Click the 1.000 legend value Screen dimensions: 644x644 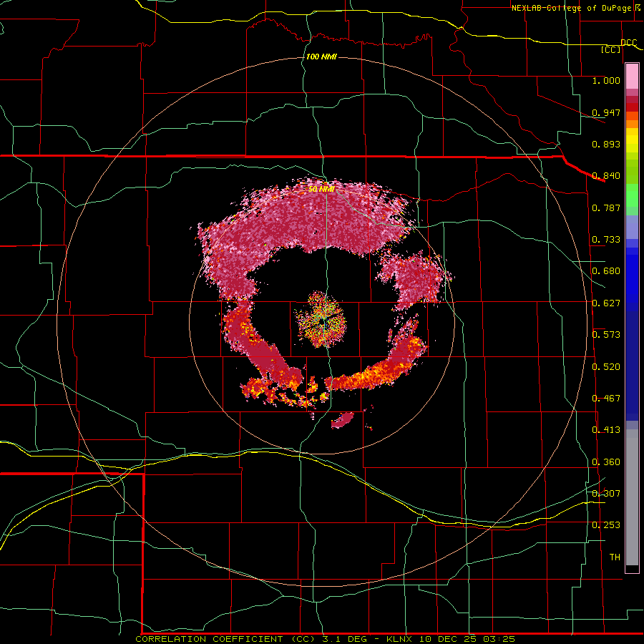point(606,80)
